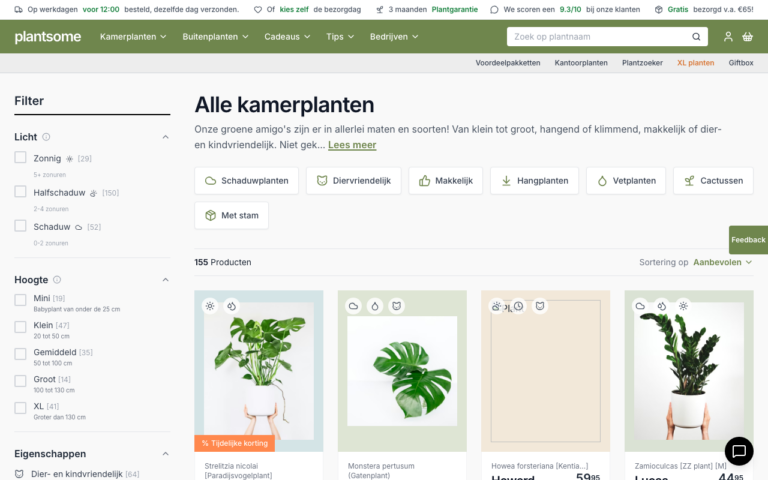Screen dimensions: 768x480
Task: Open the chat bubble widget
Action: pyautogui.click(x=739, y=451)
